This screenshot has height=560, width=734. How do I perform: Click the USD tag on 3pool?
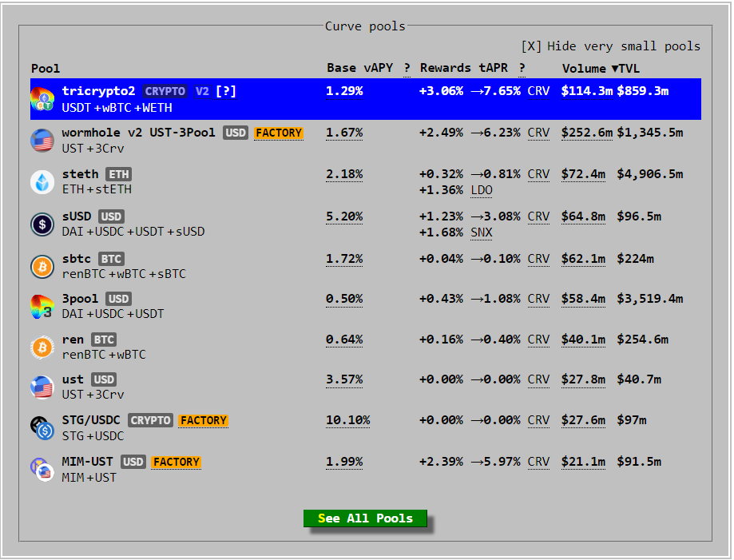pos(118,299)
